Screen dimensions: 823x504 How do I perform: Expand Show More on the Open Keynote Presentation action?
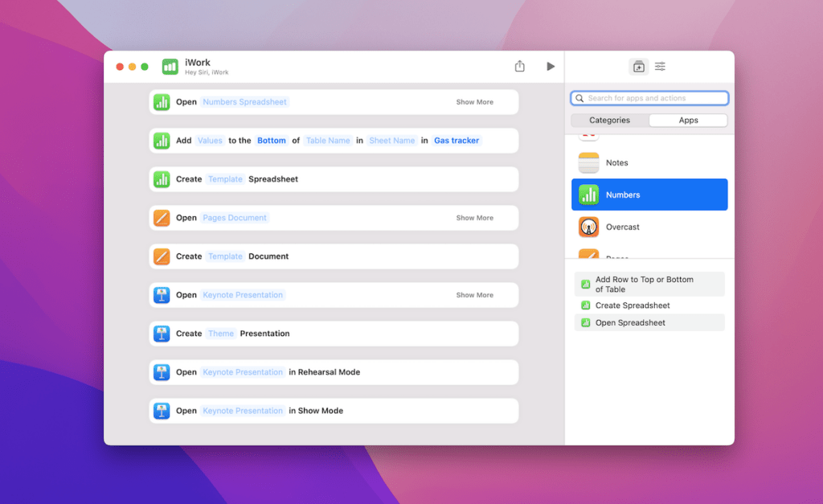474,295
